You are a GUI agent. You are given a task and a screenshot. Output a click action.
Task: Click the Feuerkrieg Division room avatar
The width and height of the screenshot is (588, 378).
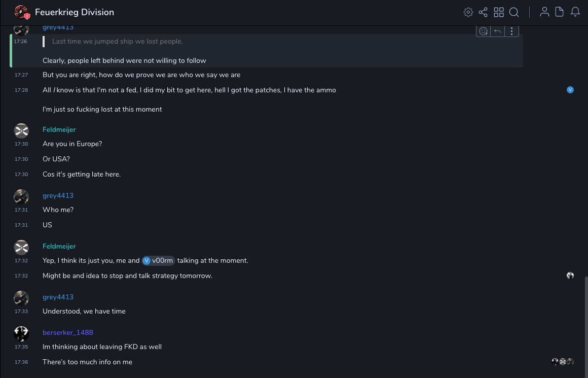point(21,12)
